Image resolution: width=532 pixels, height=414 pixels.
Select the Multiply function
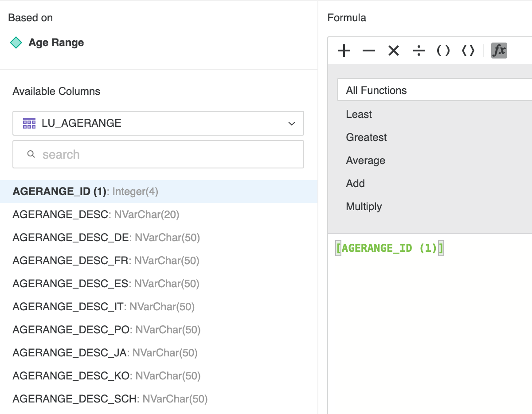pyautogui.click(x=364, y=207)
